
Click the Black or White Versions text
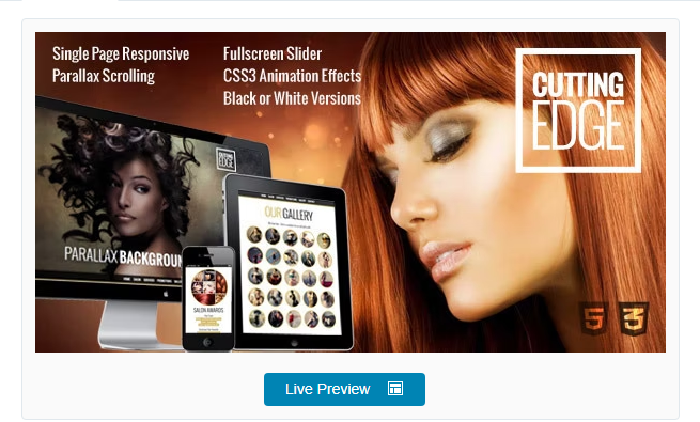292,98
